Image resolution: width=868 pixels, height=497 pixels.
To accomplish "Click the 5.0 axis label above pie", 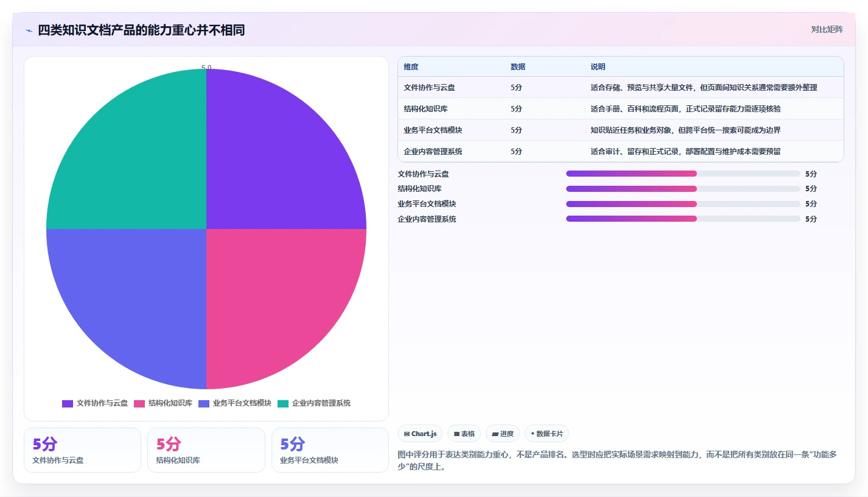I will 206,68.
